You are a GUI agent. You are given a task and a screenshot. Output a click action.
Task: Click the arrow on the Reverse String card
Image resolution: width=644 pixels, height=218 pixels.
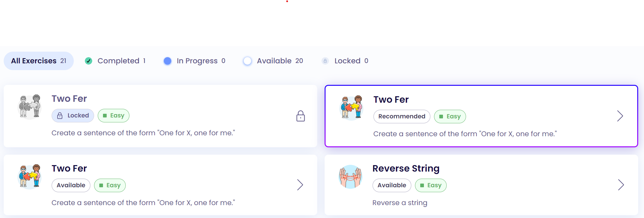pyautogui.click(x=621, y=185)
